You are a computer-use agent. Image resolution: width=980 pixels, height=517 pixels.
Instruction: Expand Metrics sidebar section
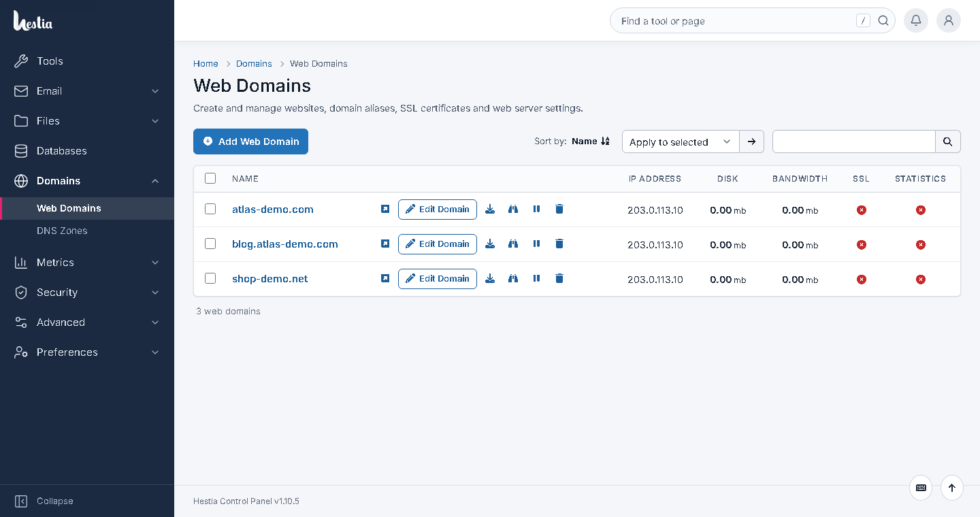coord(87,263)
